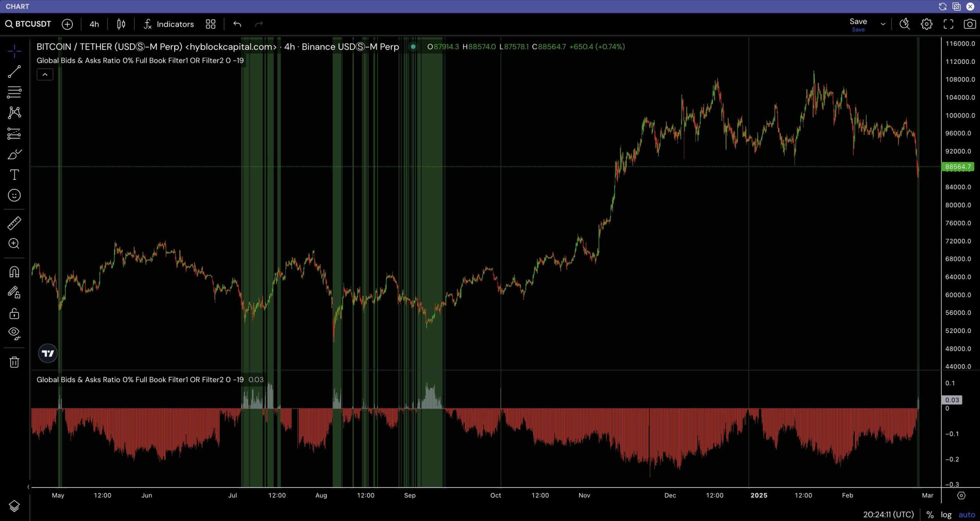Viewport: 980px width, 521px height.
Task: Select the Text annotation tool
Action: click(x=14, y=175)
